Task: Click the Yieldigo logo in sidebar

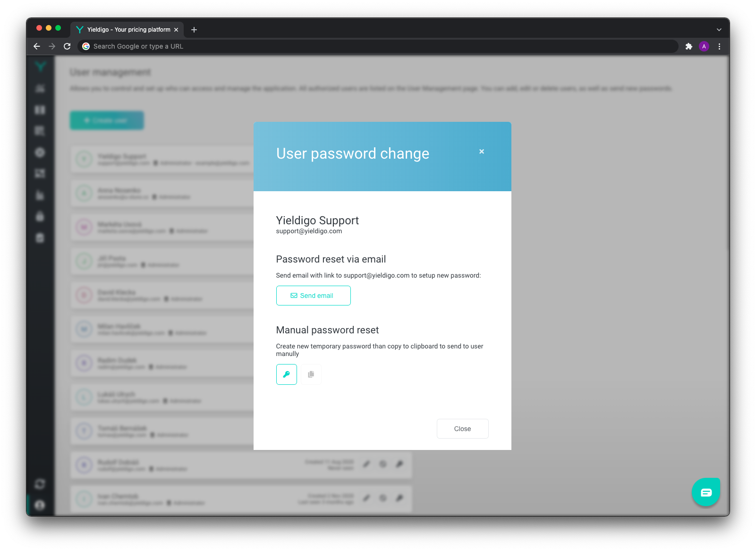Action: point(41,67)
